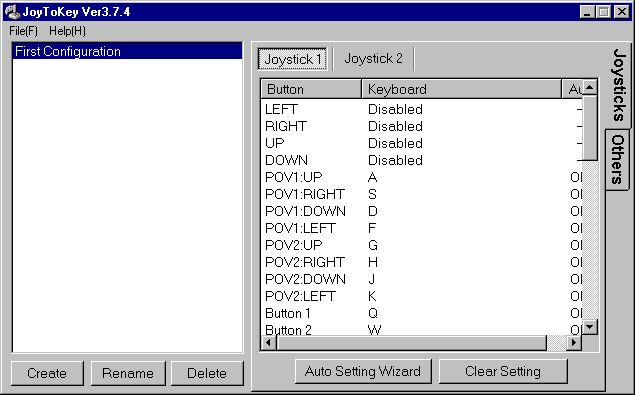Viewport: 635px width, 395px height.
Task: Select the Button 2 row
Action: 422,329
